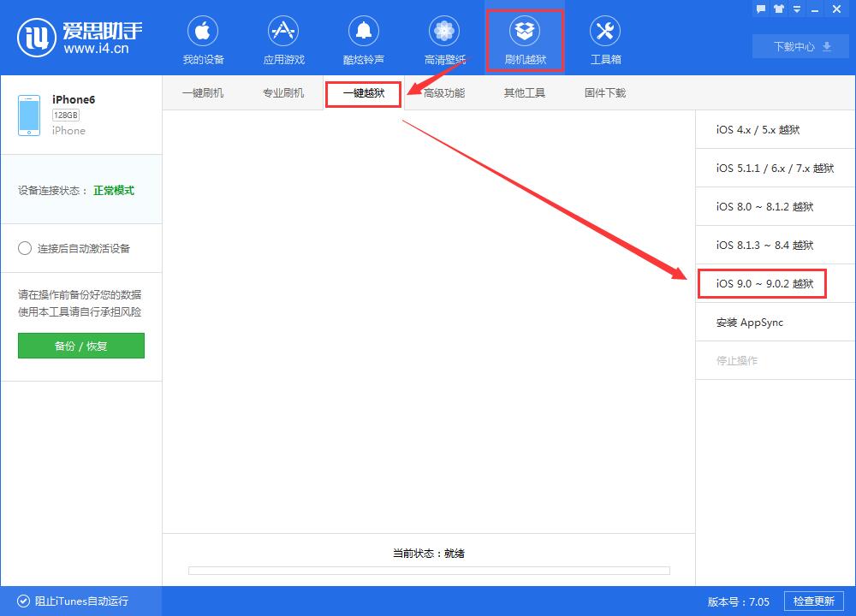Open the feedback chat icon in titlebar

point(761,9)
